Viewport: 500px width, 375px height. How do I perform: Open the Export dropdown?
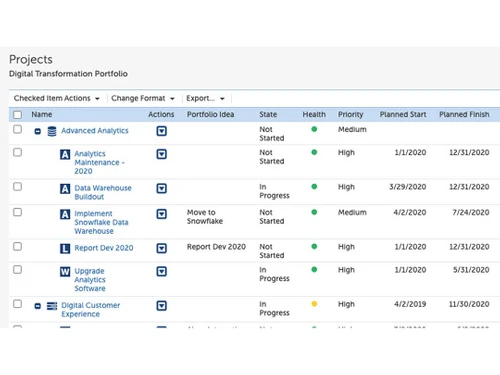coord(205,98)
